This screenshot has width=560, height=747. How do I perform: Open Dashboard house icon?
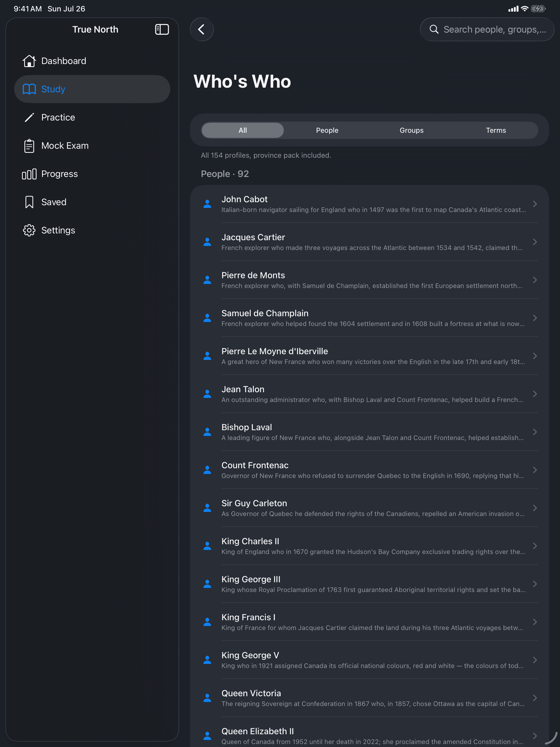click(29, 61)
